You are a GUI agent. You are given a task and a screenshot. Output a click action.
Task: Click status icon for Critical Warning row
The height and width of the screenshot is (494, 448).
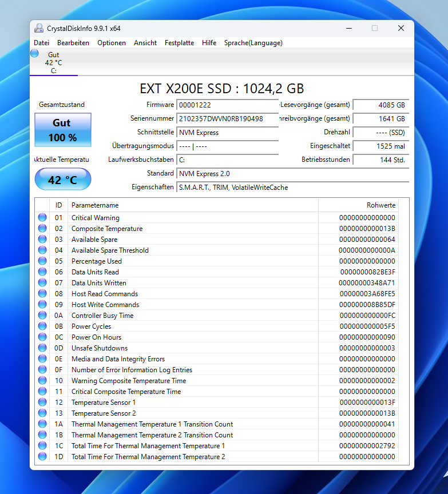coord(42,217)
